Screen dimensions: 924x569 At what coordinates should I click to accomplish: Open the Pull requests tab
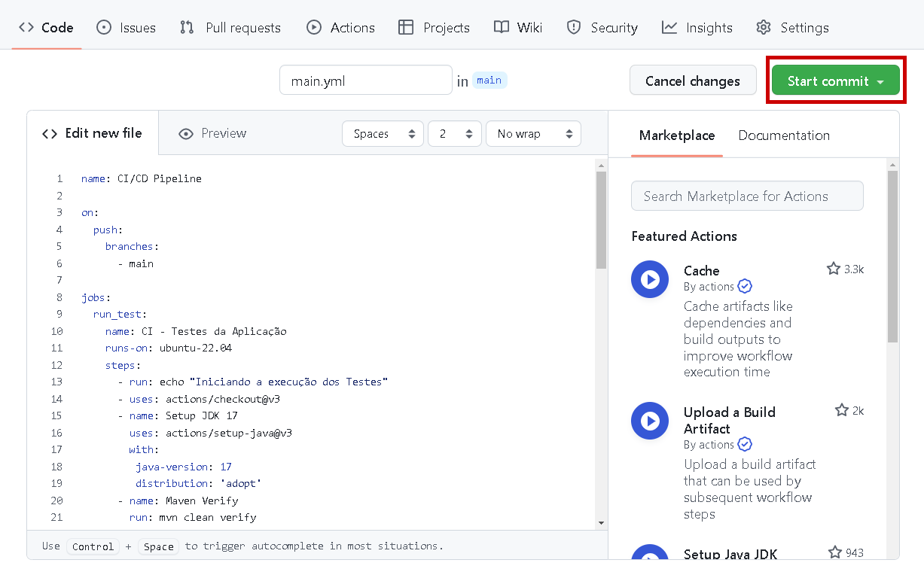(x=230, y=28)
